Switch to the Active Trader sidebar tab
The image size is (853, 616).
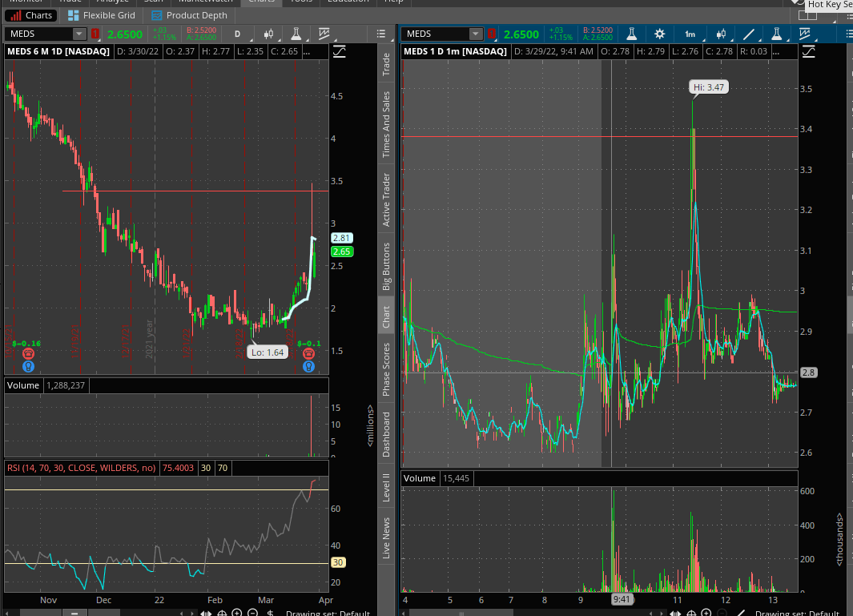pos(386,199)
